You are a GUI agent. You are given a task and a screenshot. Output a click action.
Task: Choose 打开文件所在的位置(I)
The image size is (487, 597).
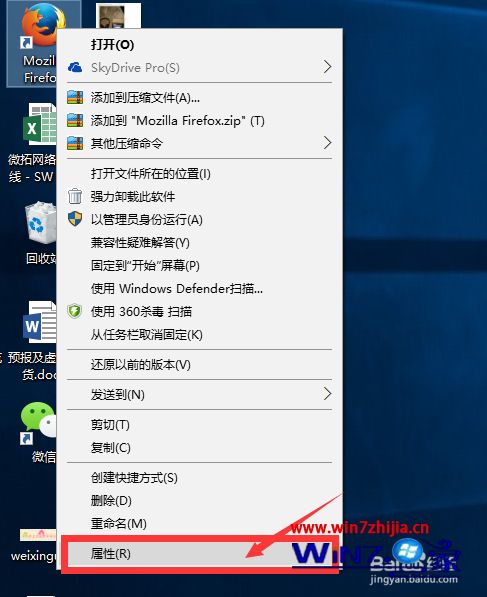200,174
